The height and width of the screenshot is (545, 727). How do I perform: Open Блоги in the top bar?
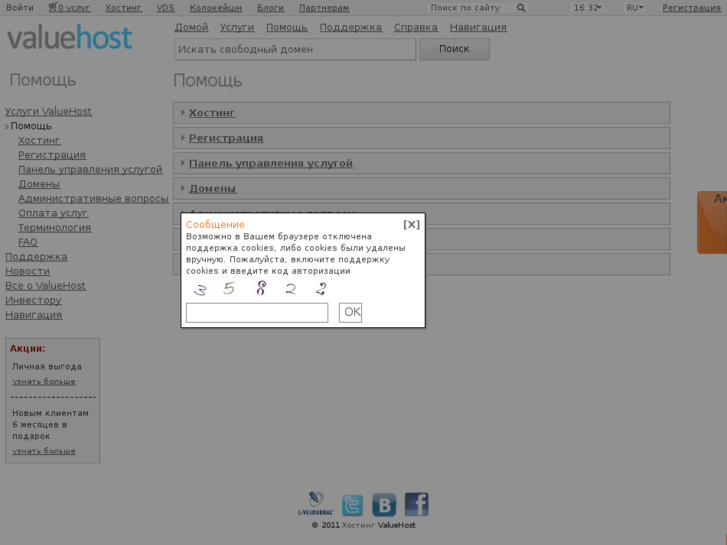pyautogui.click(x=270, y=8)
